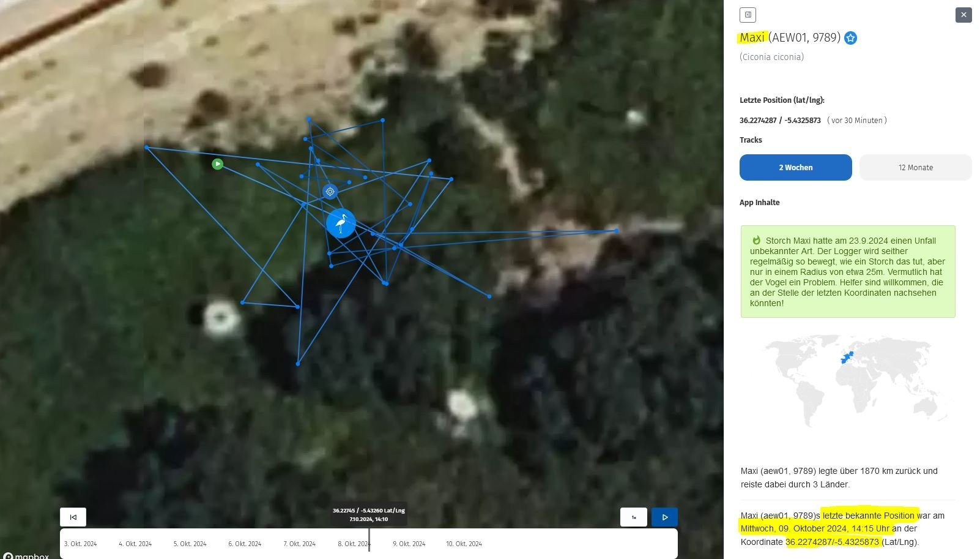Click the green accident notice box

click(847, 271)
